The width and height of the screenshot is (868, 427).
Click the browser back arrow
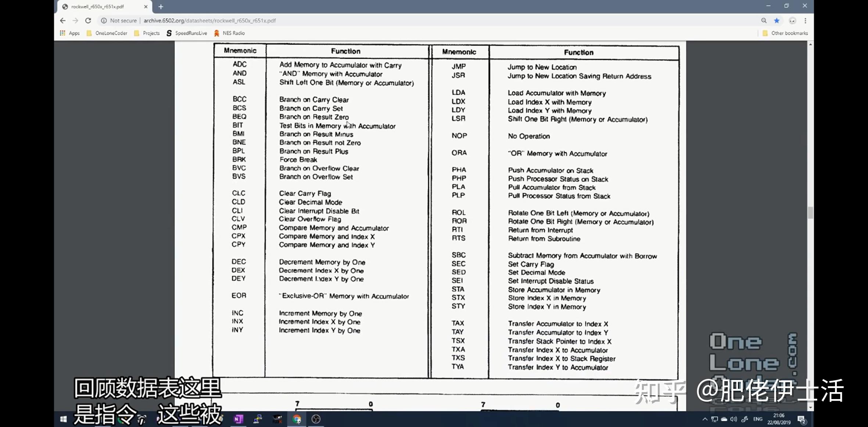tap(63, 21)
